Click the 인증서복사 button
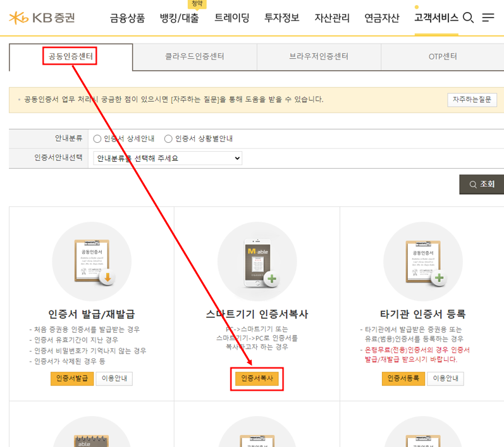 (257, 378)
